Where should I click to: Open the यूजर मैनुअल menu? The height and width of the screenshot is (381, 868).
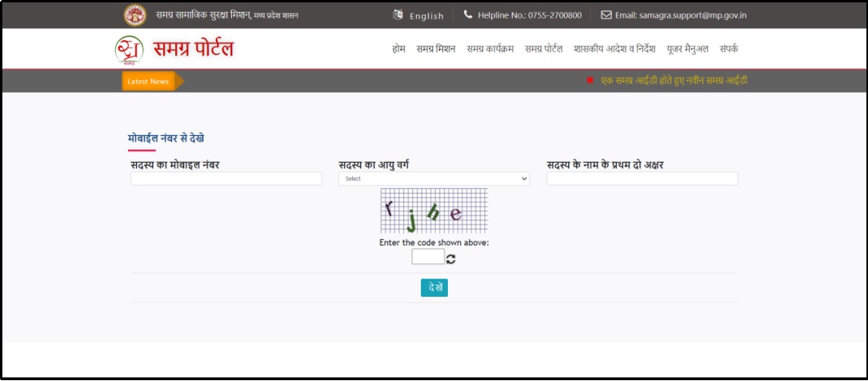pos(687,49)
